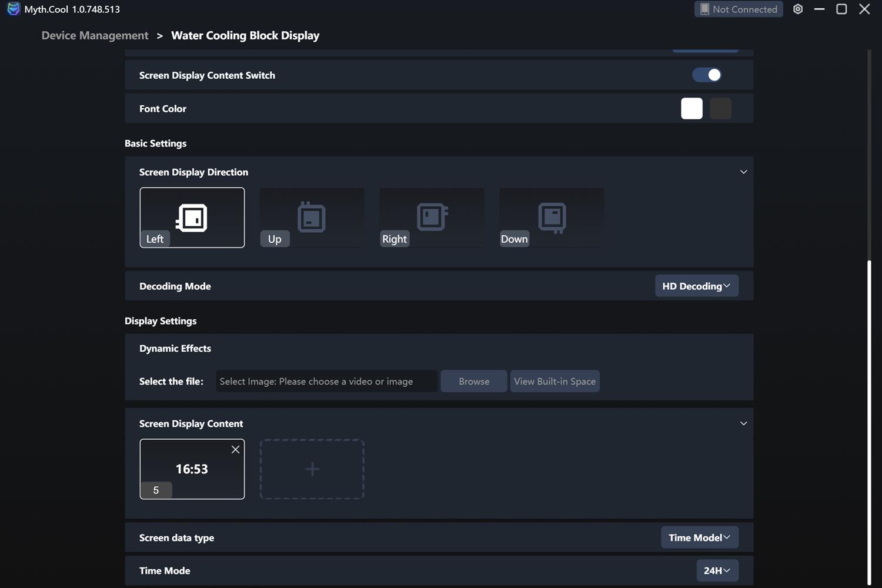Image resolution: width=882 pixels, height=588 pixels.
Task: Open the 24H time mode dropdown
Action: point(717,570)
